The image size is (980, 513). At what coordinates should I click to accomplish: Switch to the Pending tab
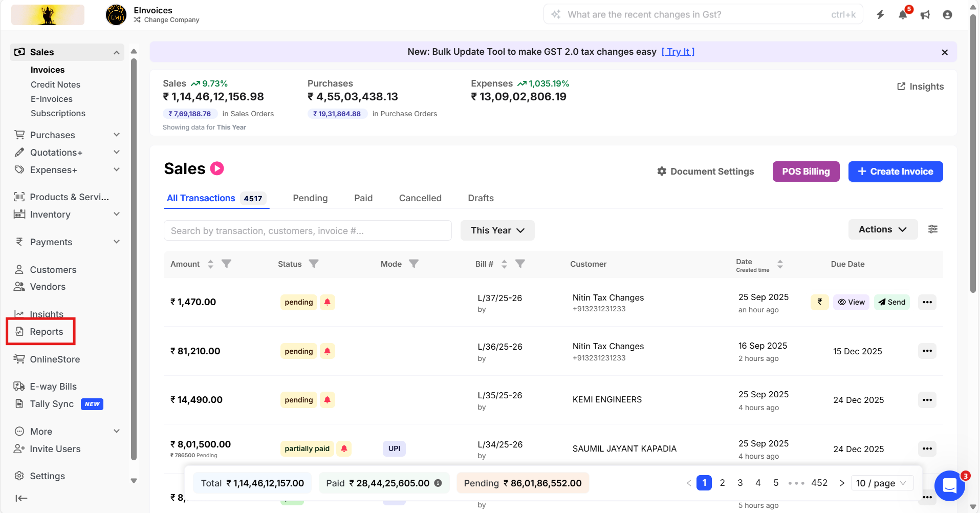click(x=310, y=198)
